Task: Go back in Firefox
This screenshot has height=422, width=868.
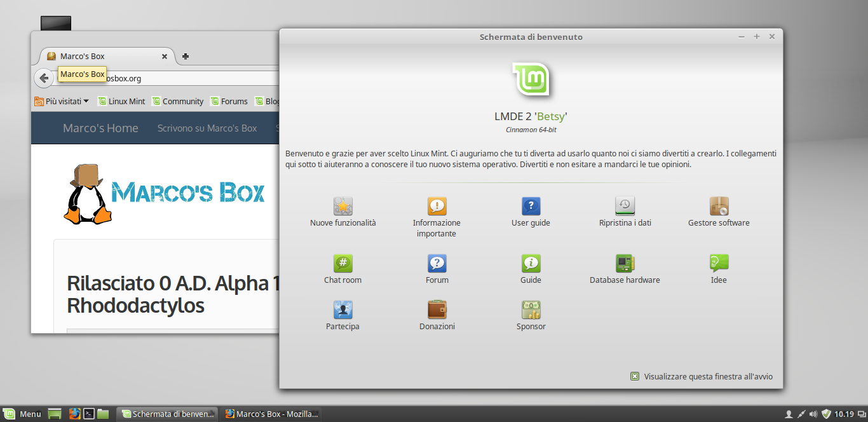Action: point(43,78)
